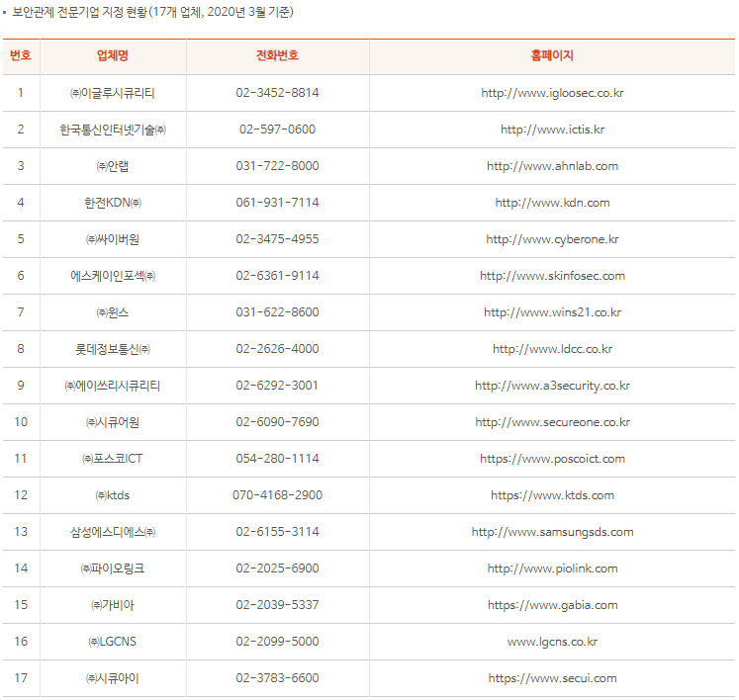
Task: Go to http://www.a3security.co.kr
Action: pos(552,386)
